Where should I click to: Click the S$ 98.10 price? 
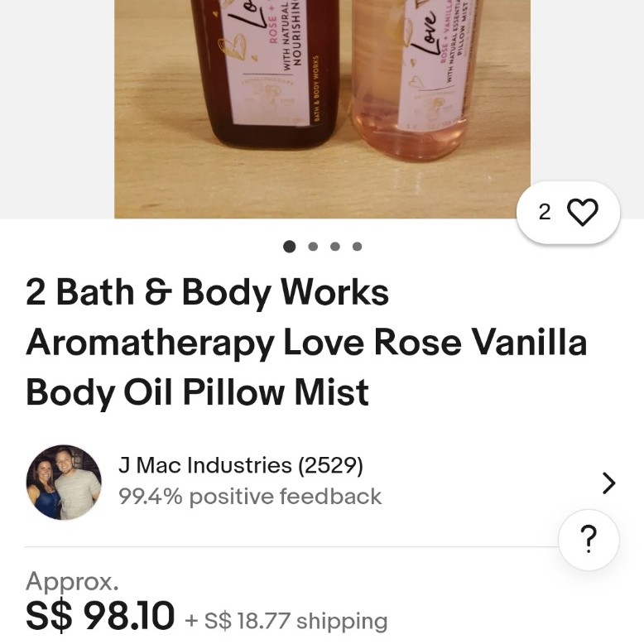click(100, 615)
